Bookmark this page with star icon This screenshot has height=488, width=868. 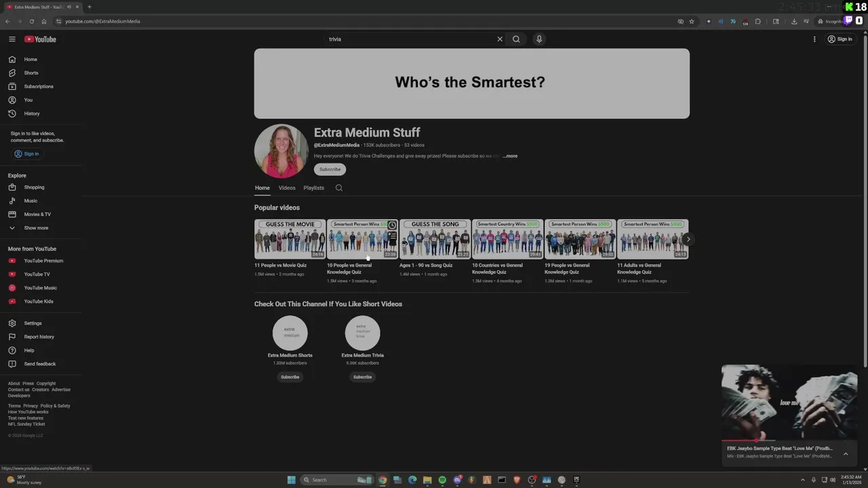pos(692,21)
